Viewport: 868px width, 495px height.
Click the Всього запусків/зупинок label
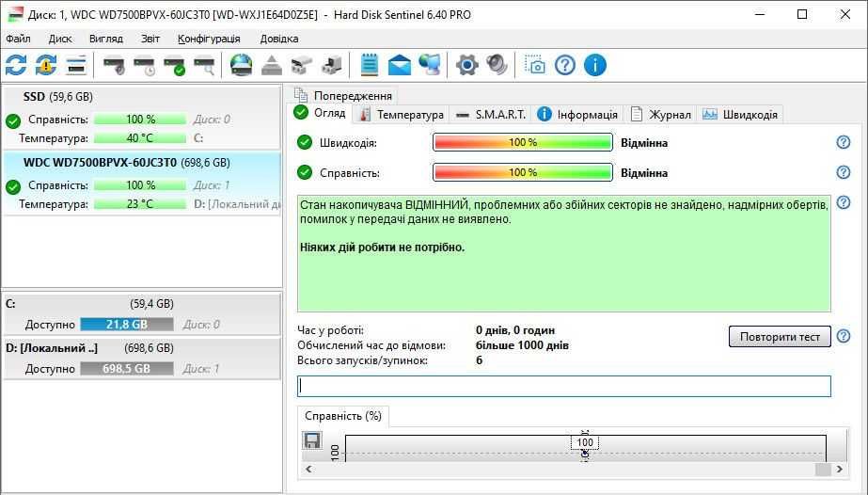click(x=362, y=360)
